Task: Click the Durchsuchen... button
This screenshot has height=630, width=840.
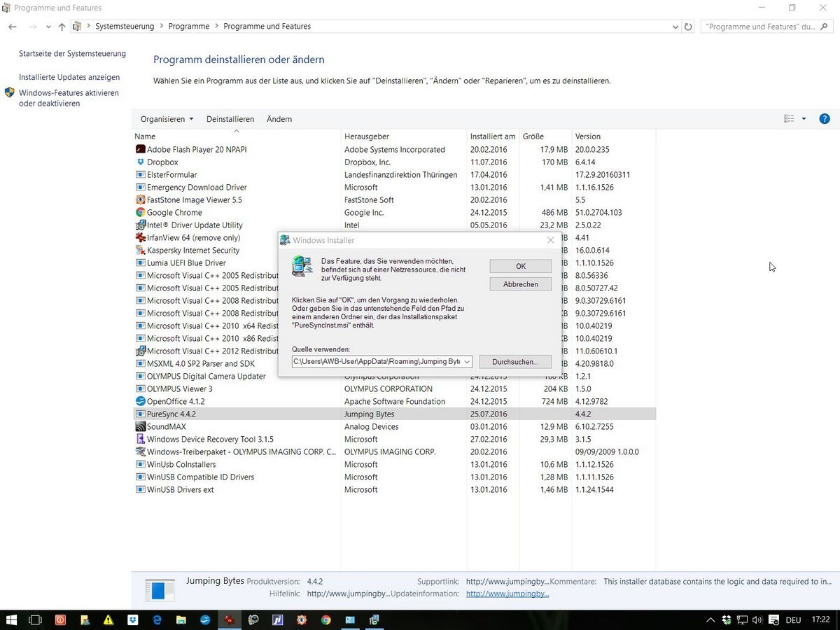Action: [x=514, y=362]
